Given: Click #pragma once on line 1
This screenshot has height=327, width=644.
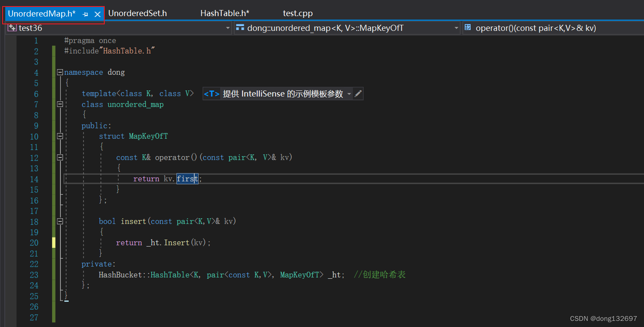Looking at the screenshot, I should [x=90, y=40].
